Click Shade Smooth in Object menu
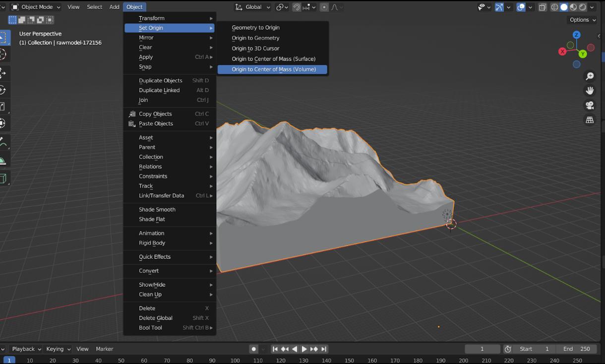 [157, 209]
